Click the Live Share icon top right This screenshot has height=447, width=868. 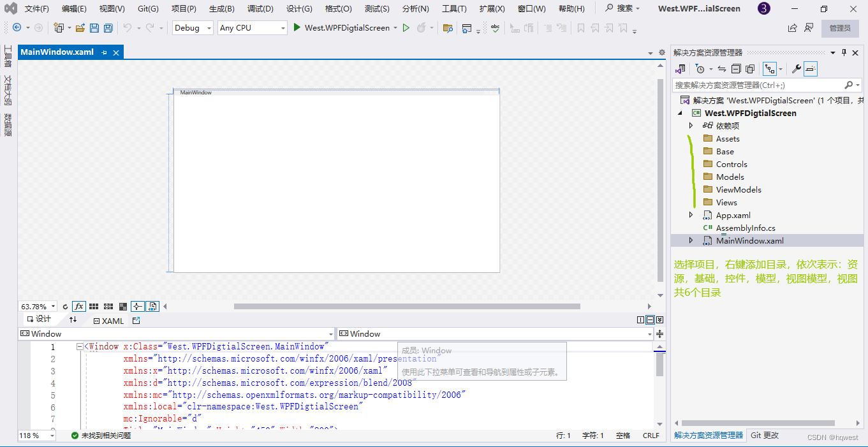point(792,28)
